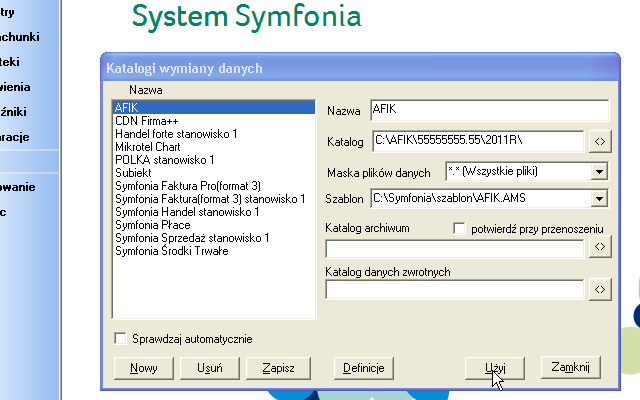Click the Nazwa column header
The image size is (640, 400).
tap(146, 90)
